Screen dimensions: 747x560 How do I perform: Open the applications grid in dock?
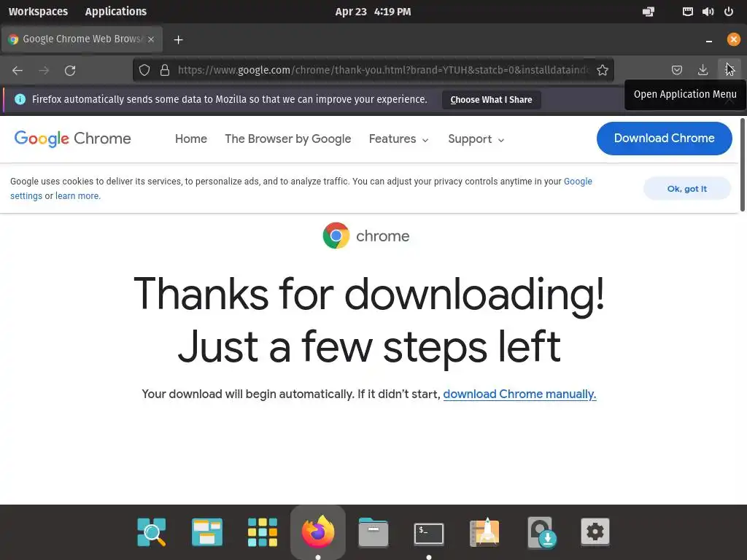tap(263, 532)
